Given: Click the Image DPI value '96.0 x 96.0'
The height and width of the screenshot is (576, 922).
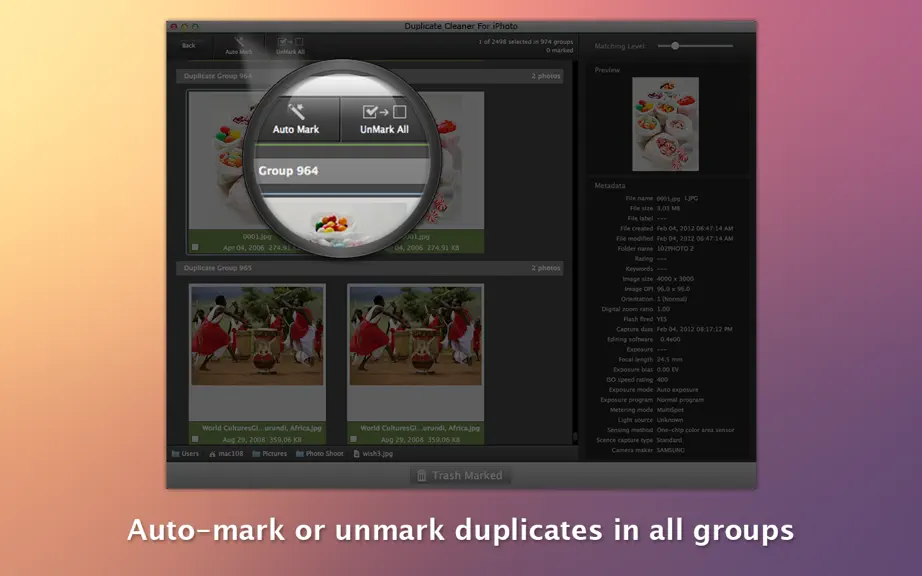Looking at the screenshot, I should click(x=673, y=289).
